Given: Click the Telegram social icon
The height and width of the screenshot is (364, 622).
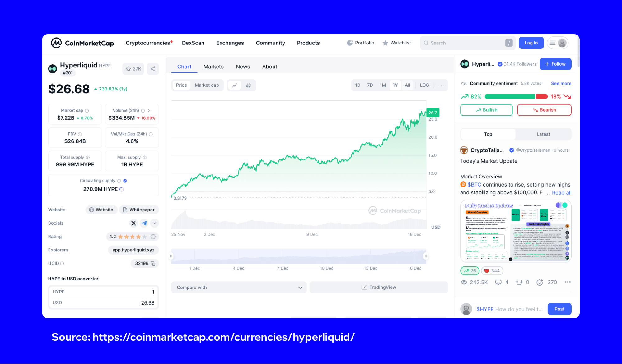Looking at the screenshot, I should [144, 223].
